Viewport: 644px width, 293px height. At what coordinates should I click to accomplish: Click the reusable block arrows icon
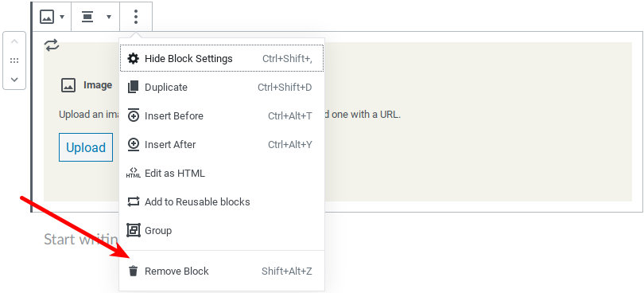[52, 45]
